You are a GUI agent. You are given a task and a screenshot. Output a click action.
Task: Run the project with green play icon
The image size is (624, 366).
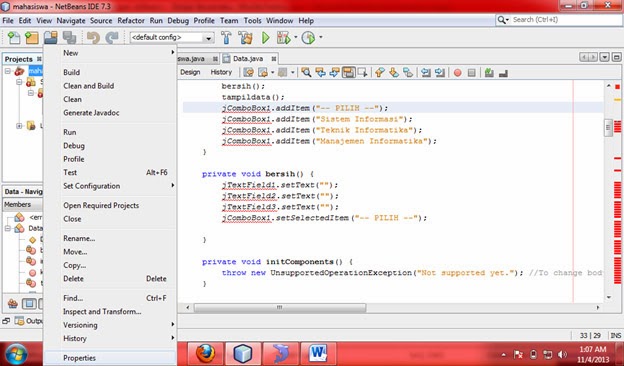pyautogui.click(x=266, y=38)
